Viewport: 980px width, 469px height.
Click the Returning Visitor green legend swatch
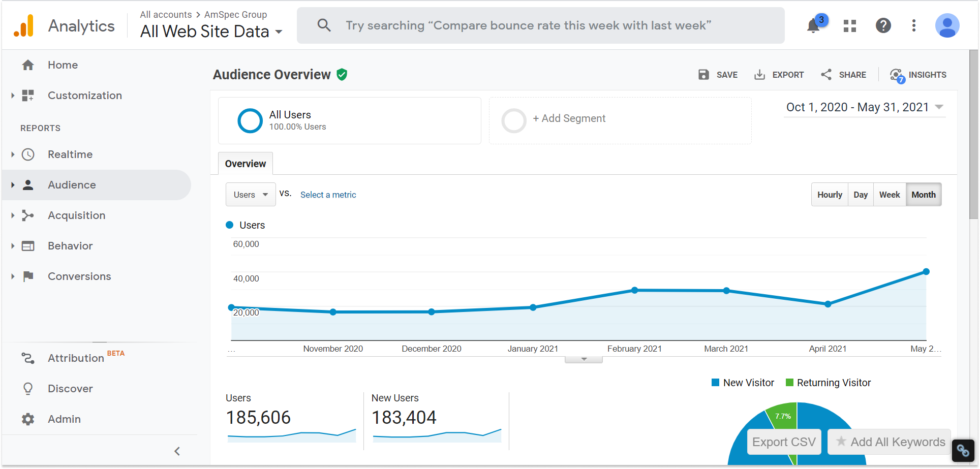[789, 383]
